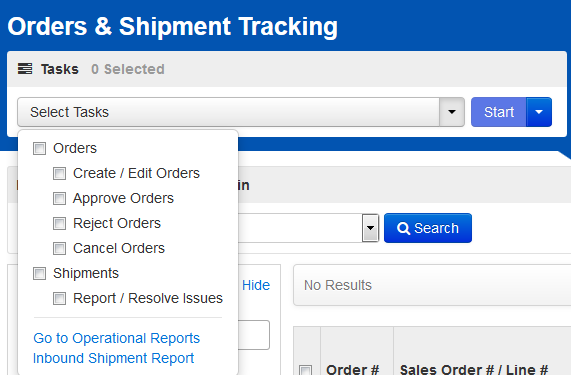Select all rows via Order # header checkbox
This screenshot has width=571, height=375.
(x=306, y=370)
